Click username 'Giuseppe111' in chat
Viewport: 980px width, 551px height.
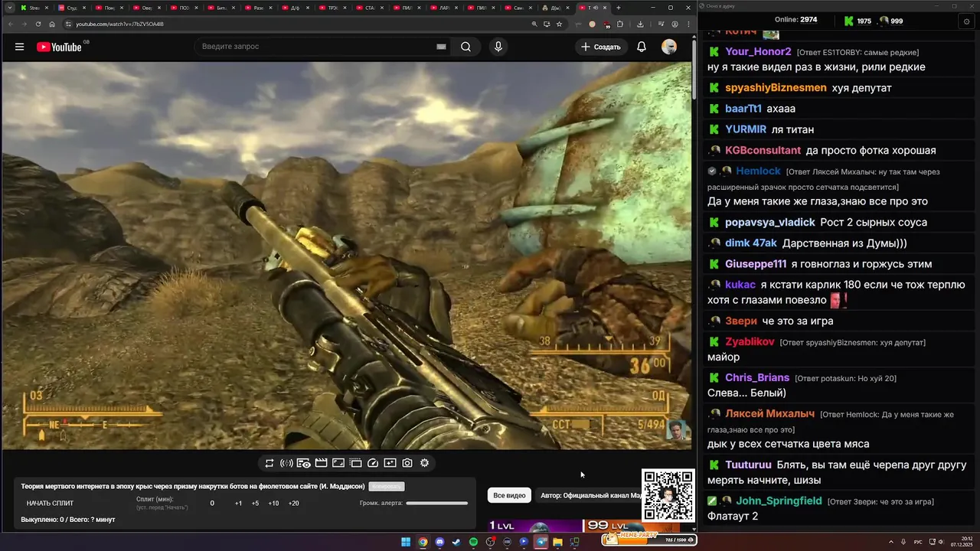(x=756, y=264)
